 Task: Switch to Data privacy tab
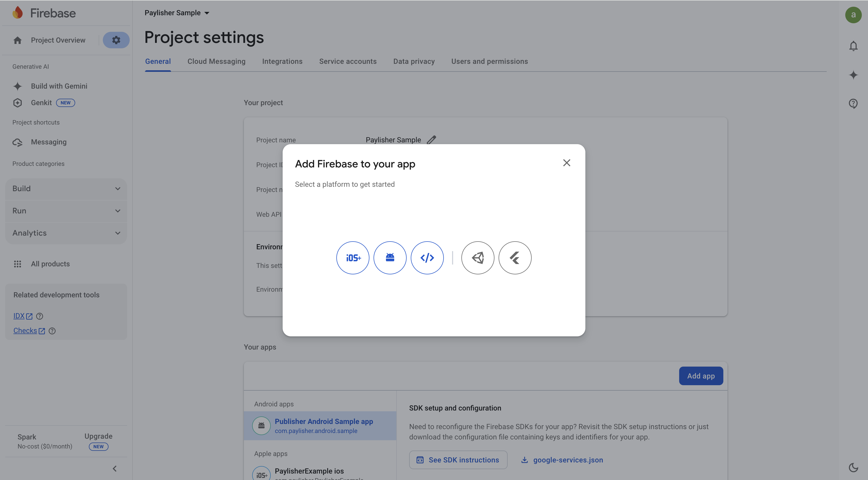(414, 61)
